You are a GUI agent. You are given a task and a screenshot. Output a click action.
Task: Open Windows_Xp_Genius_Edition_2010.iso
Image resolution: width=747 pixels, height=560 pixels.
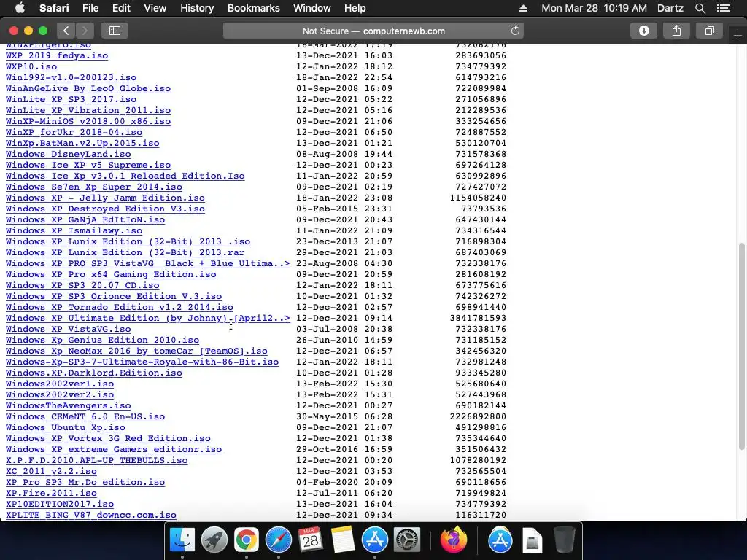[102, 341]
